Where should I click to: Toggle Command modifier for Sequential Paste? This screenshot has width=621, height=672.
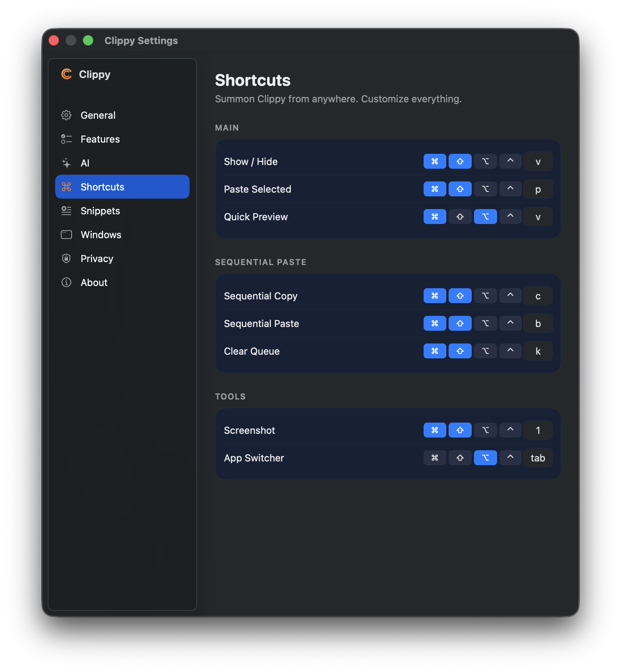(435, 324)
